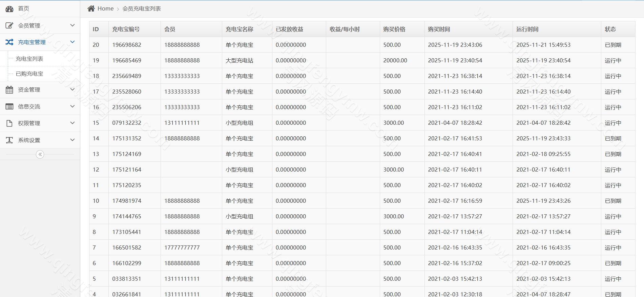The width and height of the screenshot is (644, 297).
Task: Collapse the 充电宝管理 chevron
Action: click(x=72, y=42)
